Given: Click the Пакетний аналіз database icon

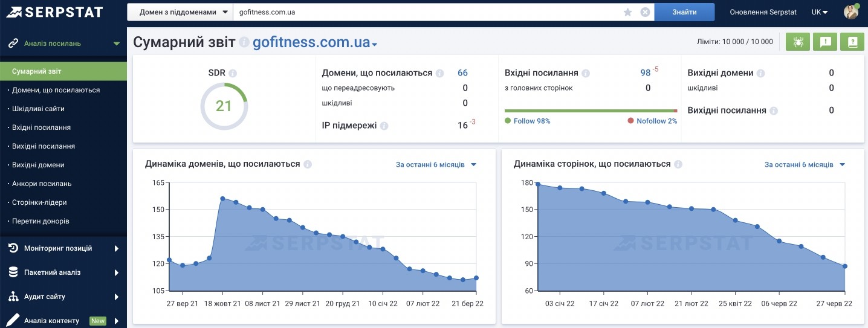Looking at the screenshot, I should [13, 272].
